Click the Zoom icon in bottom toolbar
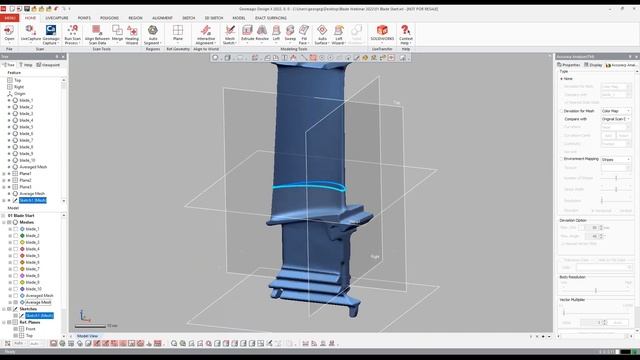 (174, 344)
